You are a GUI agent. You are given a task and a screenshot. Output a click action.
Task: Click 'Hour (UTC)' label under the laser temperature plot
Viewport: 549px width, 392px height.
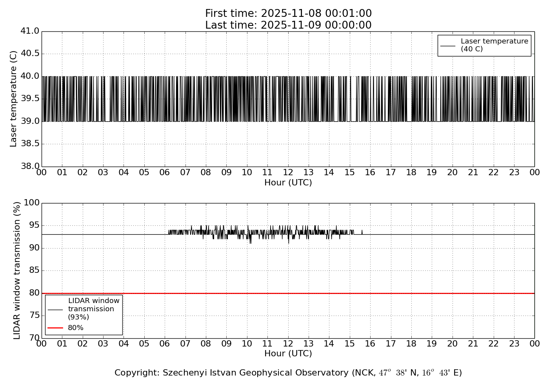288,183
